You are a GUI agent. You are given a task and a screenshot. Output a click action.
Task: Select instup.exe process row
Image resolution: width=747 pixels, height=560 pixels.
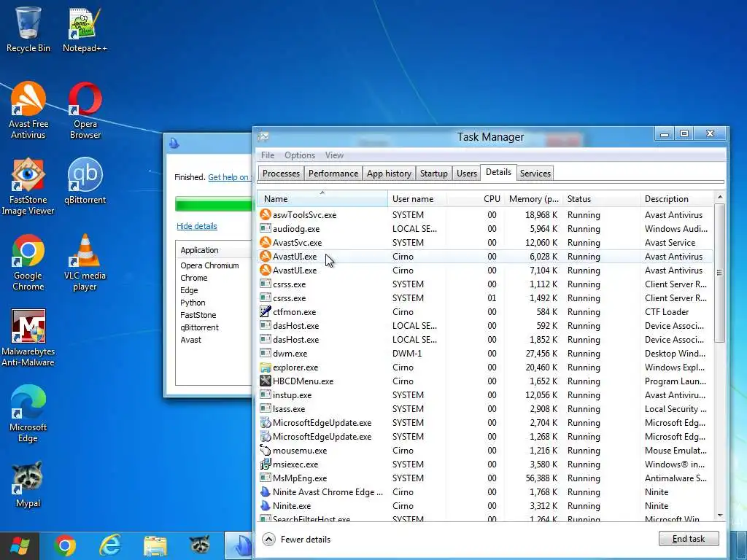click(x=486, y=394)
